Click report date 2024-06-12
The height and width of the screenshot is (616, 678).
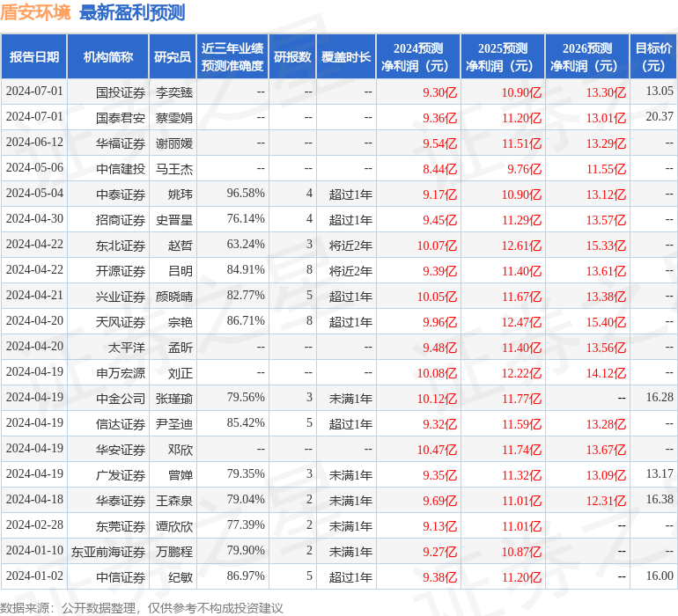[34, 143]
